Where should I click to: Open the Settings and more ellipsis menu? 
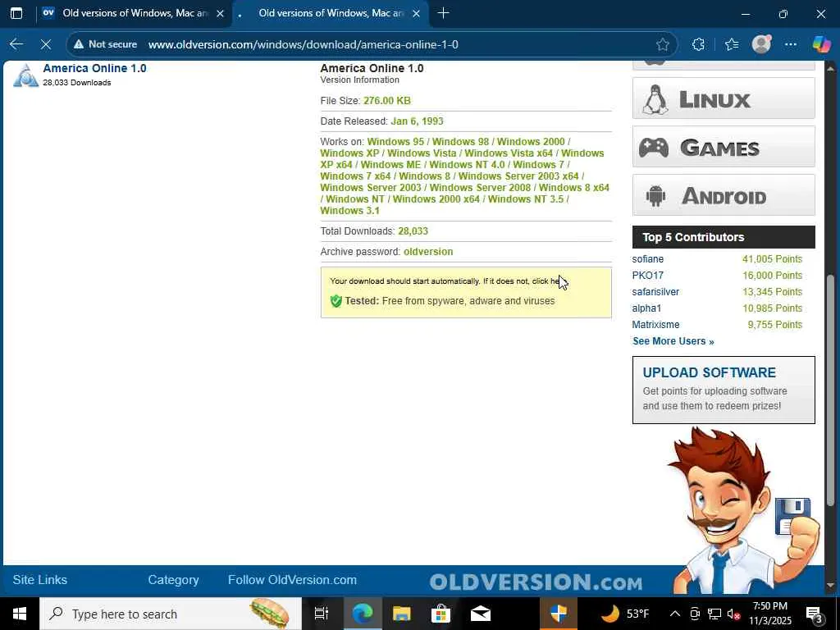click(791, 44)
